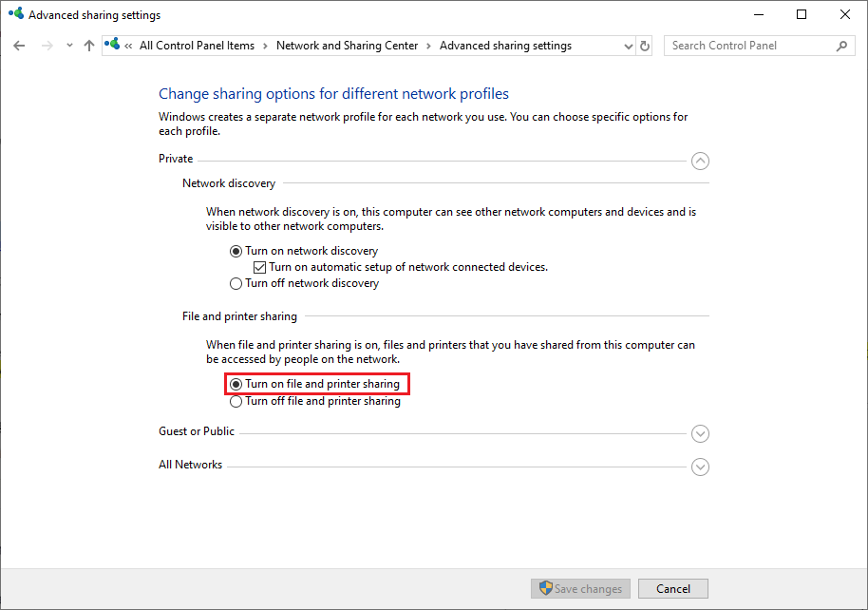Navigate to Network and Sharing Center breadcrumb
The height and width of the screenshot is (610, 868).
pos(347,46)
